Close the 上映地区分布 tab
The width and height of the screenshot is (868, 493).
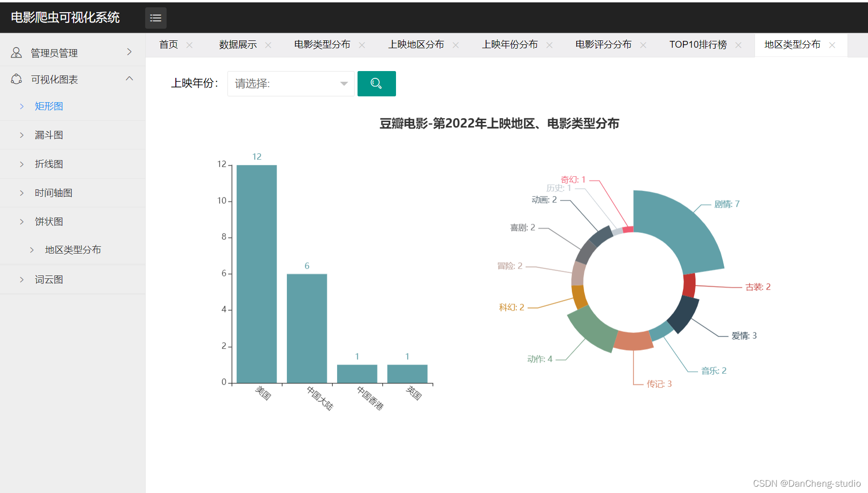pos(456,45)
